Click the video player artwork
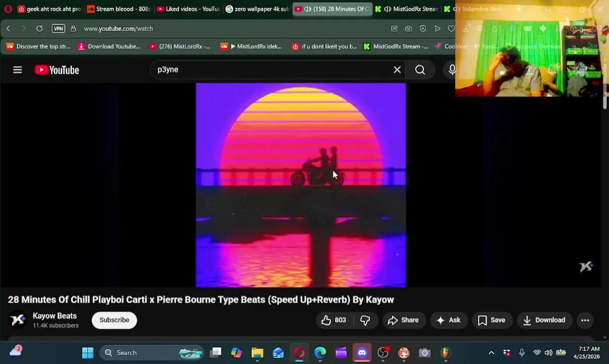Image resolution: width=609 pixels, height=364 pixels. pos(301,185)
